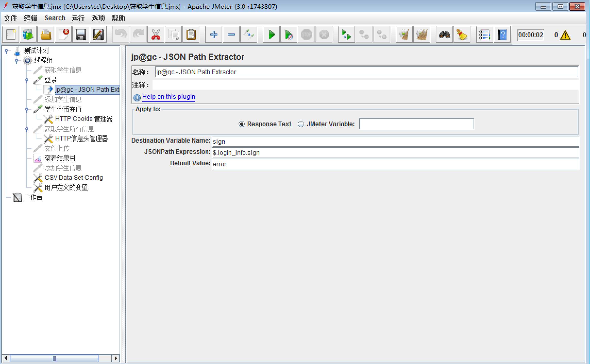
Task: Click the New test plan icon
Action: pos(11,34)
